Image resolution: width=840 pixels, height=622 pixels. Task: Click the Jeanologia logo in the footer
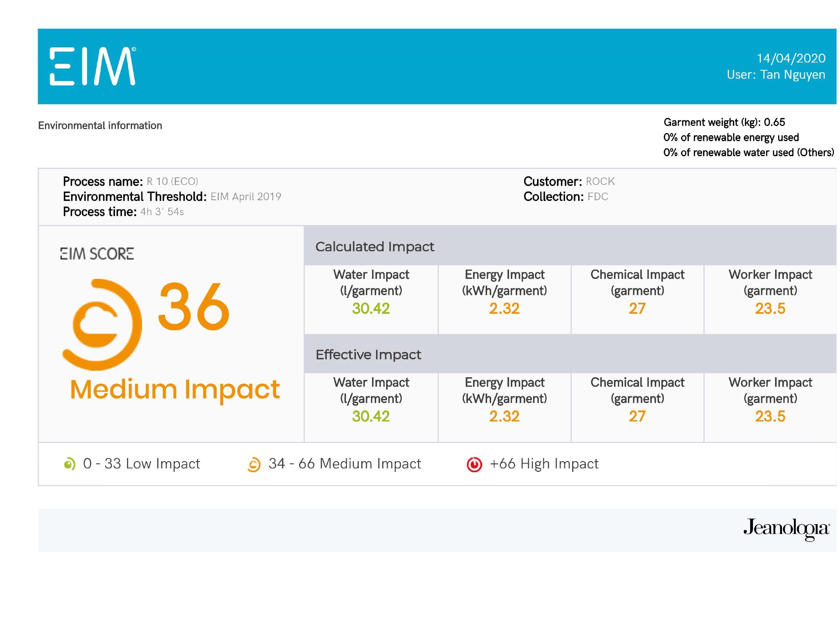click(x=786, y=529)
